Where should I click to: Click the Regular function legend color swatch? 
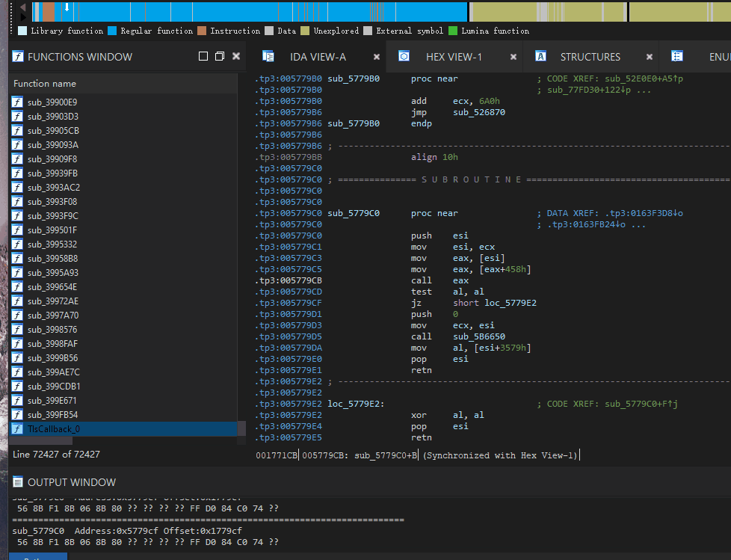[112, 31]
